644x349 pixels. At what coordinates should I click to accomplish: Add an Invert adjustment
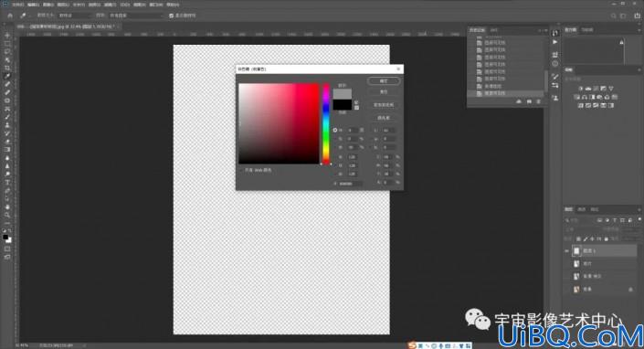tap(580, 105)
